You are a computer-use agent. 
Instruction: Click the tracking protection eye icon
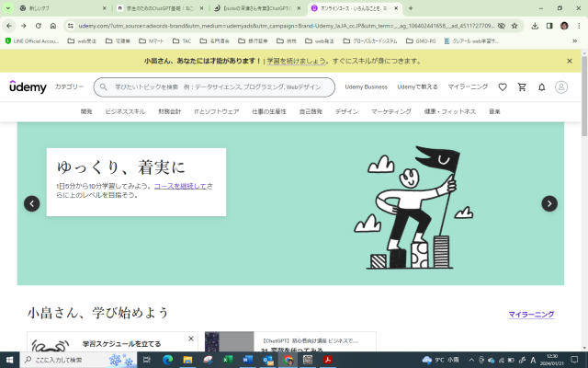[x=501, y=26]
